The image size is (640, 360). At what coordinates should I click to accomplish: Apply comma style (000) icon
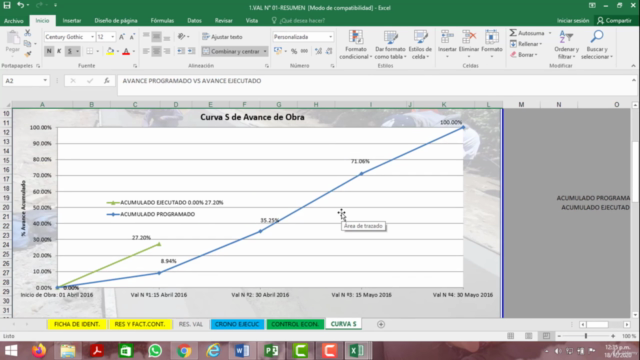pos(304,51)
